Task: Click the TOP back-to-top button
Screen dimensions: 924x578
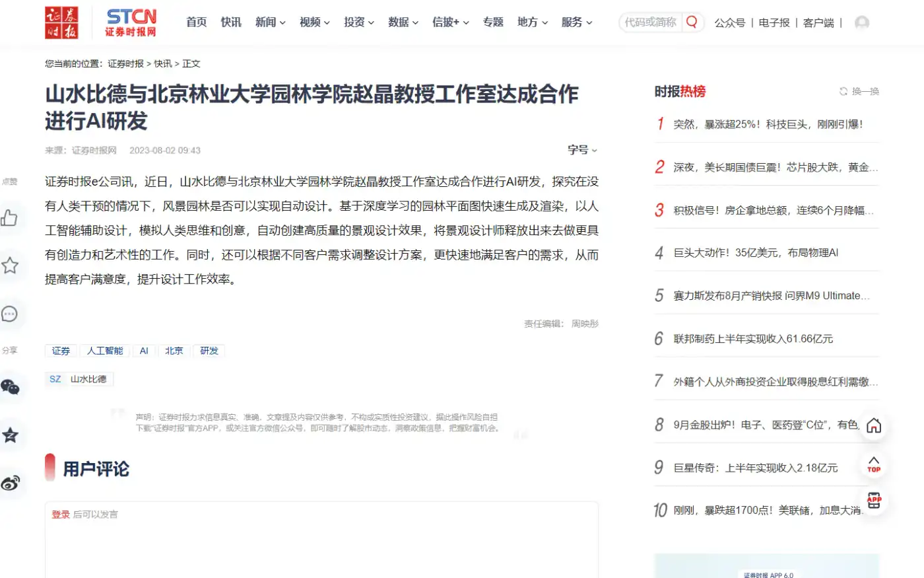Action: tap(874, 464)
